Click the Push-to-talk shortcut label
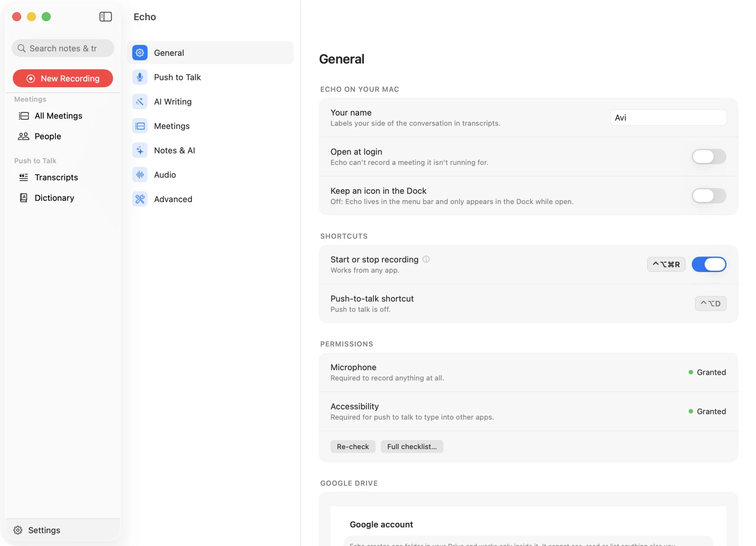 tap(372, 298)
